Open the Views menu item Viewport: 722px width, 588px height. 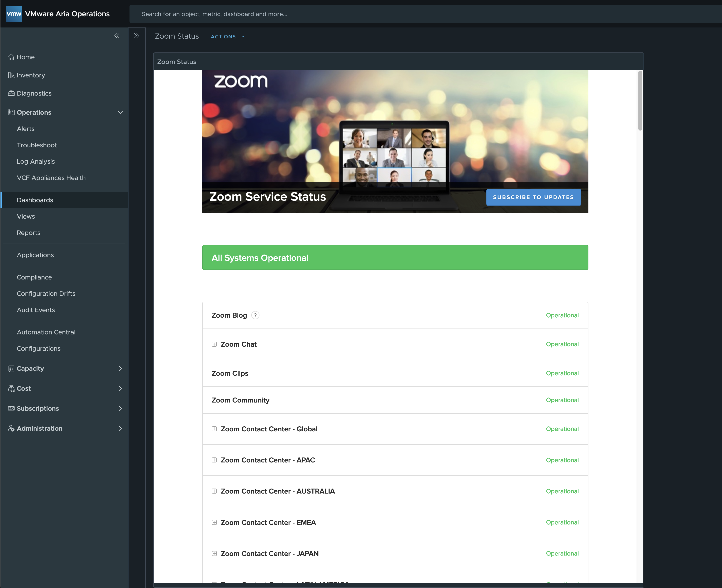pos(26,216)
